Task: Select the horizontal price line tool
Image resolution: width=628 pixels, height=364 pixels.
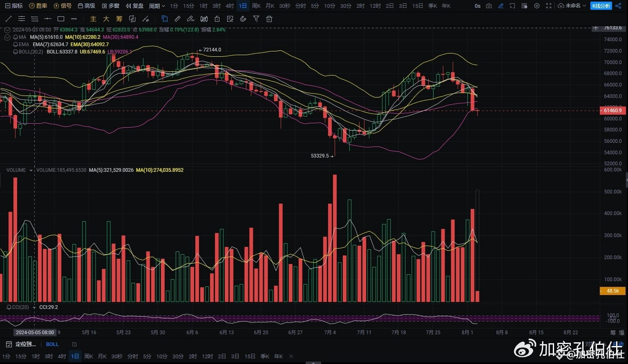Action: (48, 19)
